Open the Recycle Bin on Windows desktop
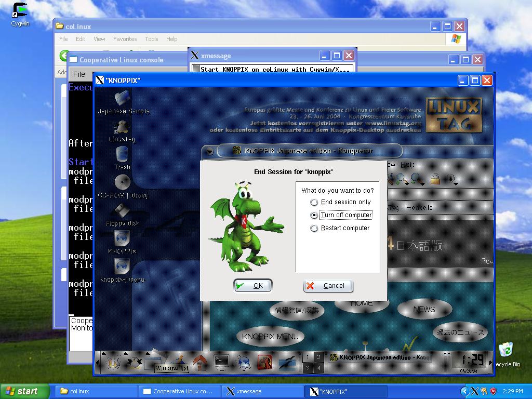The height and width of the screenshot is (399, 532). pyautogui.click(x=508, y=355)
